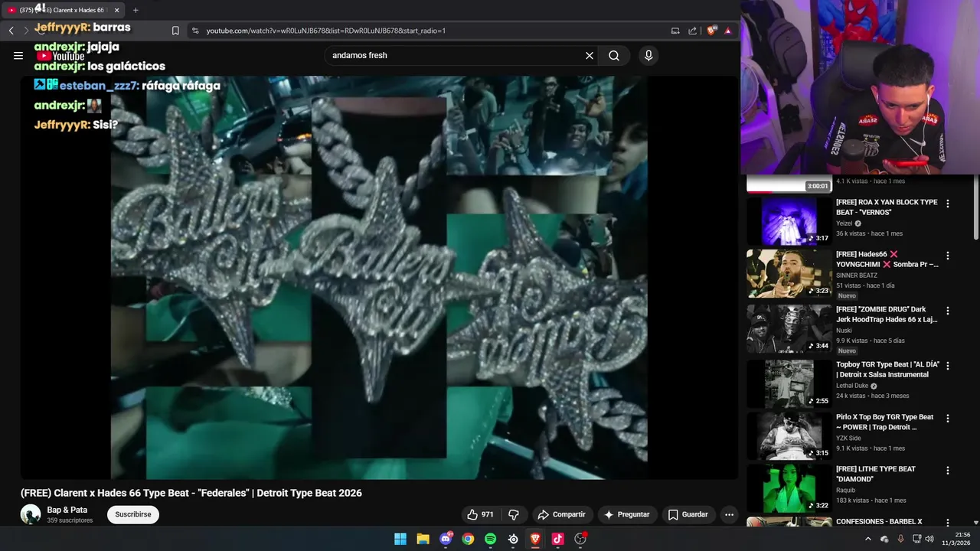Click the Federales video title text
This screenshot has width=980, height=551.
click(191, 493)
